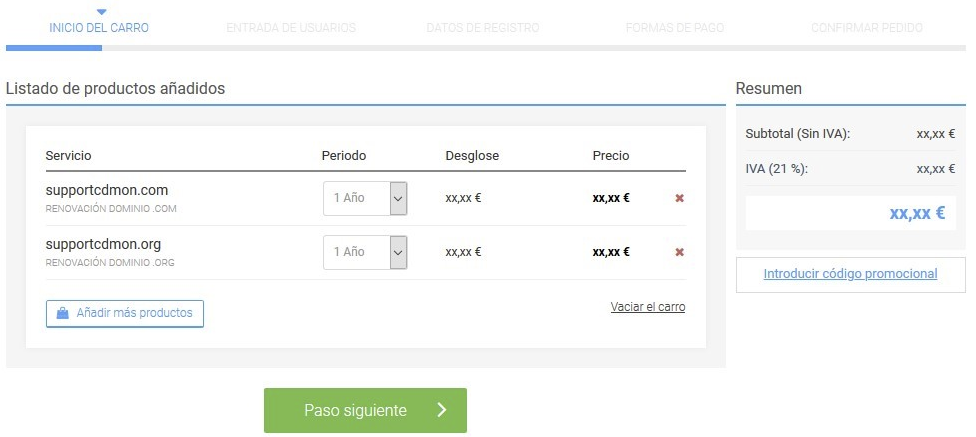The image size is (976, 437).
Task: Go to the Confirmar pedido step
Action: (866, 28)
